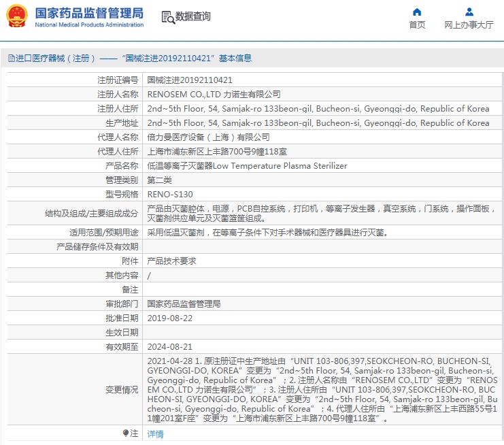Open the 数据查询 search icon

(168, 17)
